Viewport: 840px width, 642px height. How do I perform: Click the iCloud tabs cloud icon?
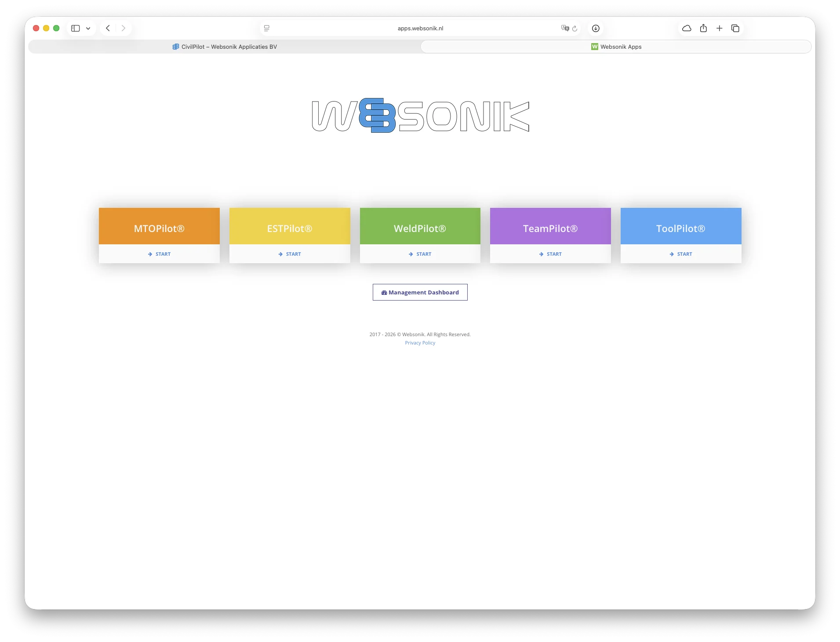pos(687,28)
